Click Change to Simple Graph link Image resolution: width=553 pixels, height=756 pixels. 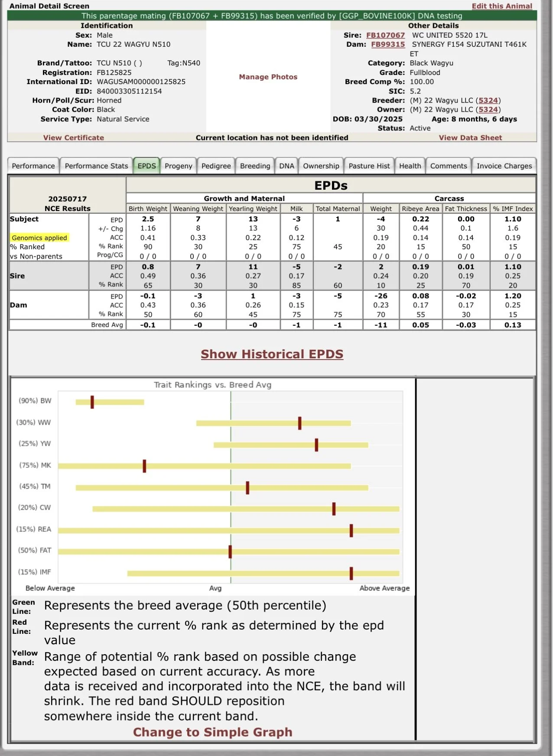click(213, 732)
